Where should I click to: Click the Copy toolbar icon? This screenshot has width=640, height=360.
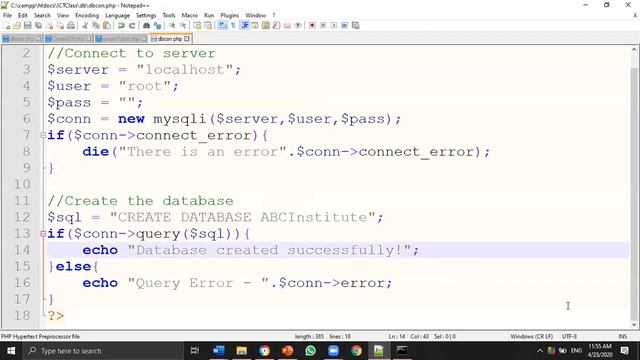tap(96, 25)
